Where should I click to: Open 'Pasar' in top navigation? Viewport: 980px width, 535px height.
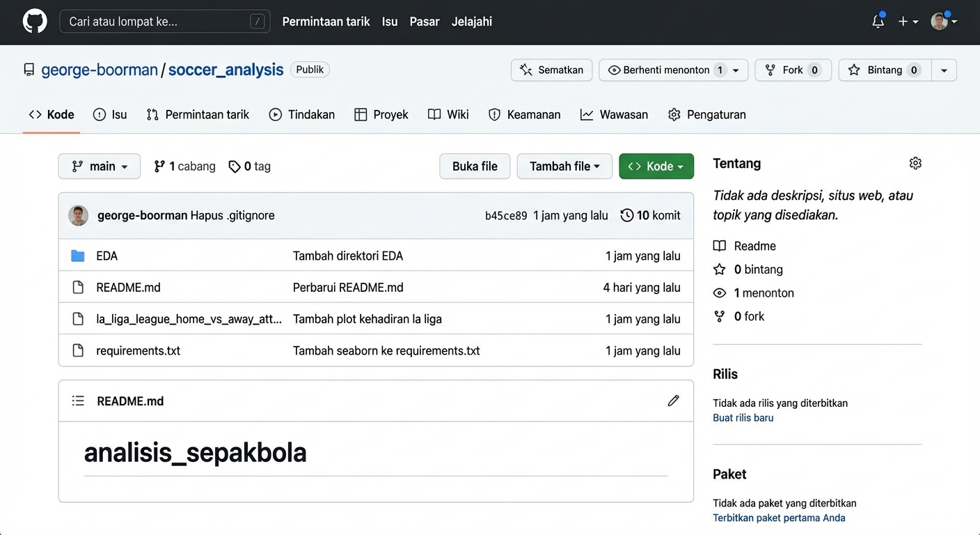[x=425, y=22]
